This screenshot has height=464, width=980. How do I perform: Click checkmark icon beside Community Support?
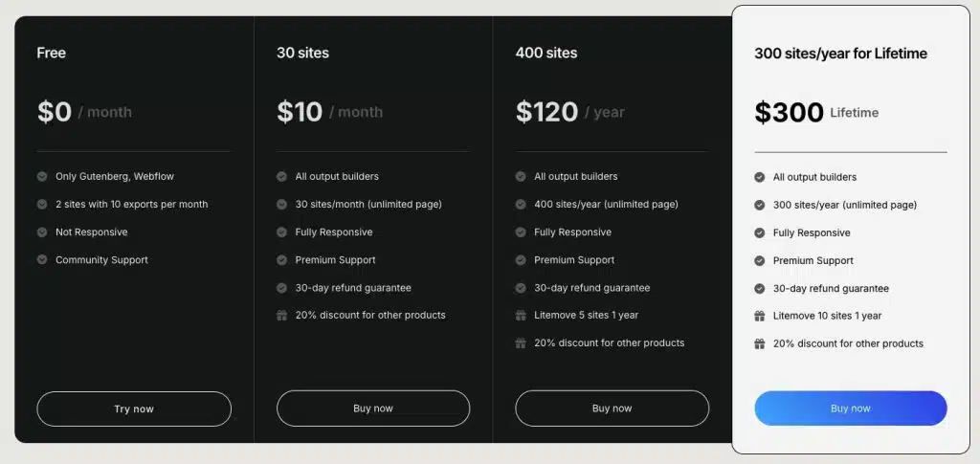[42, 259]
